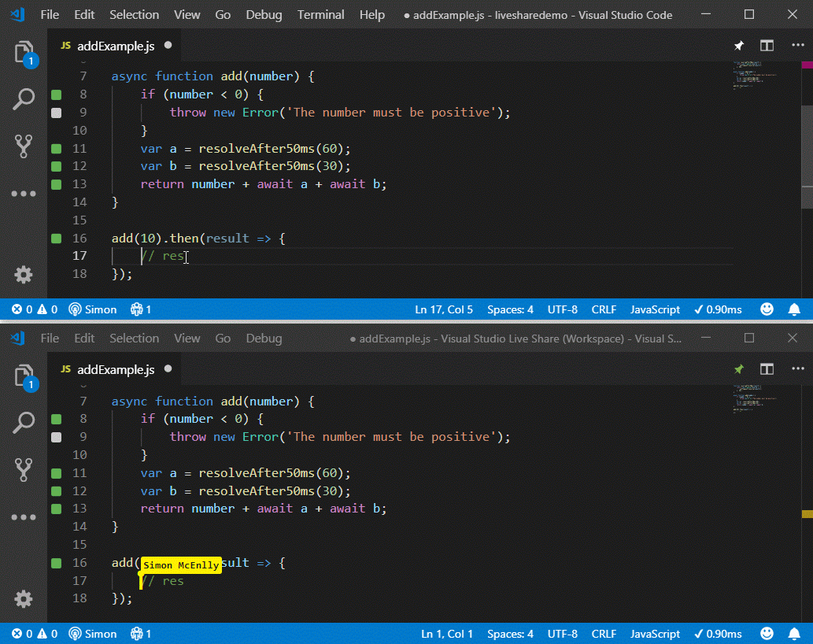Screen dimensions: 813x644
Task: Split the editor using the split icon
Action: pyautogui.click(x=767, y=46)
